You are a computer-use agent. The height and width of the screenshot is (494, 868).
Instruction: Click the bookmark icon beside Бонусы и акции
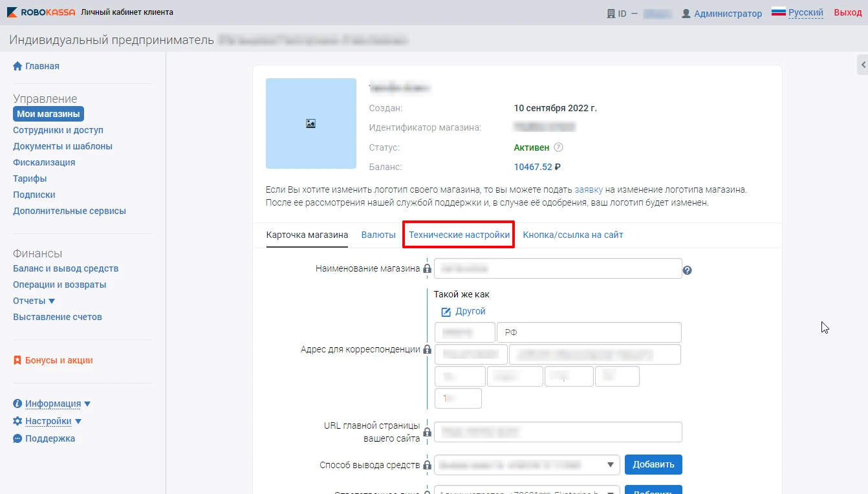[x=17, y=360]
